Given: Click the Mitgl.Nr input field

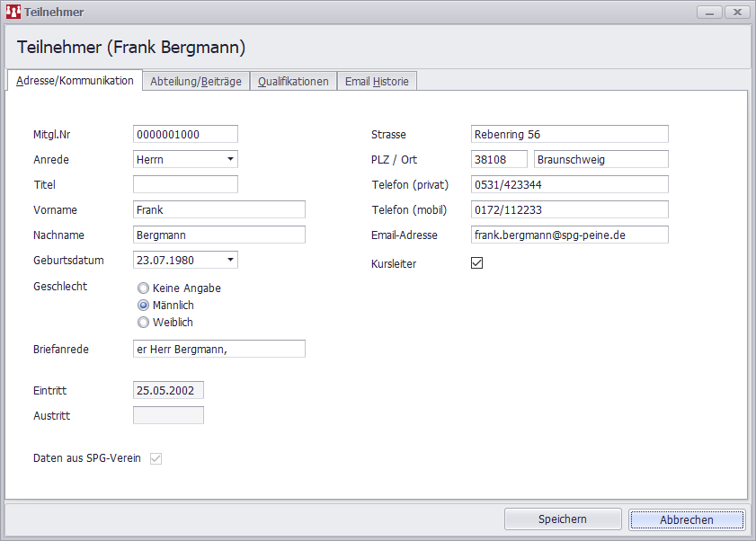Looking at the screenshot, I should point(185,134).
